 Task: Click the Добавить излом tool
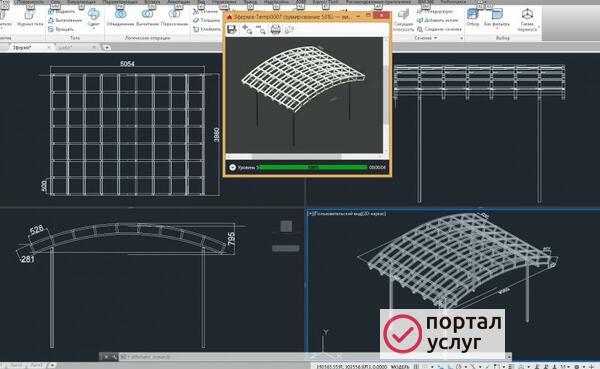437,20
